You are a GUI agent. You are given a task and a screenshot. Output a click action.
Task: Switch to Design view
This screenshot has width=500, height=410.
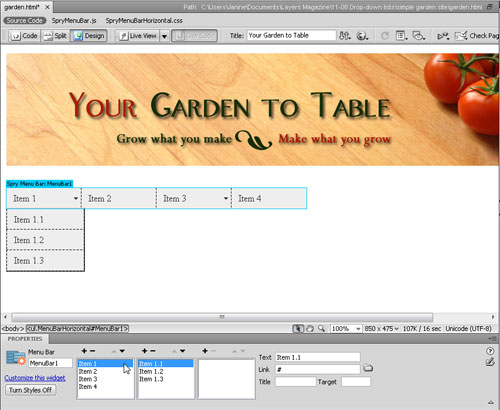tap(89, 36)
